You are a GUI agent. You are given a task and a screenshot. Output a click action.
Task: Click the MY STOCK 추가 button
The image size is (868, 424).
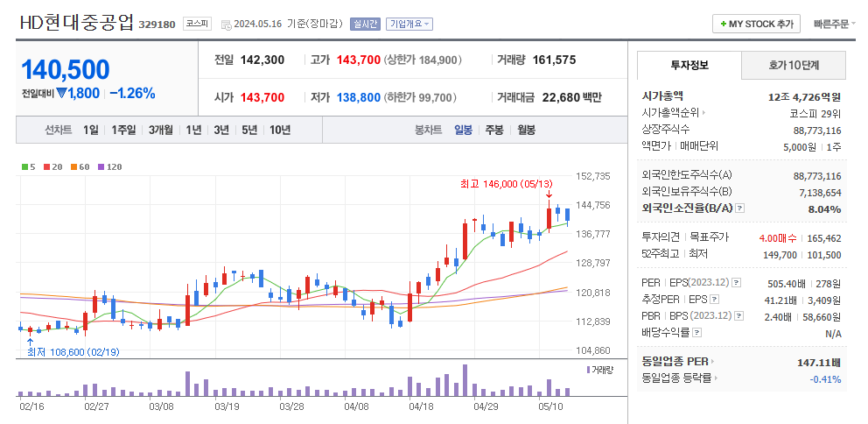click(x=756, y=25)
